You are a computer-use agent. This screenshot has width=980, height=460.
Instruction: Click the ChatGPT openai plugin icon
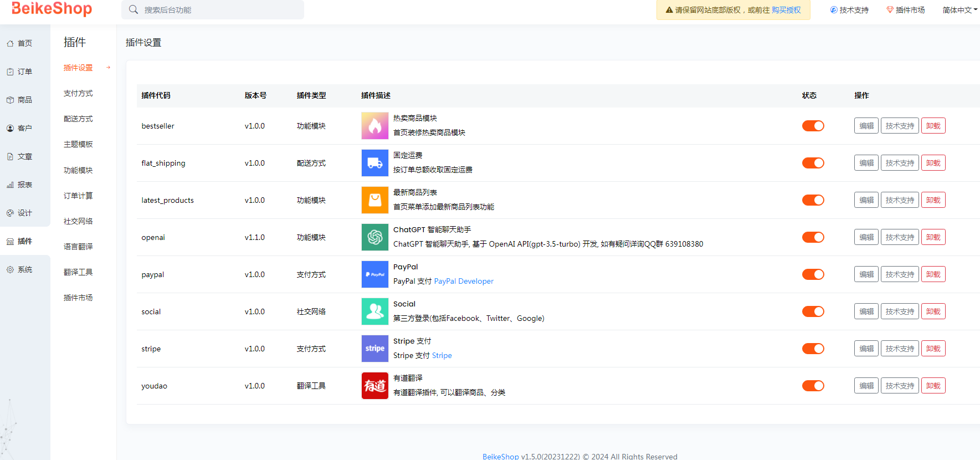pyautogui.click(x=374, y=237)
